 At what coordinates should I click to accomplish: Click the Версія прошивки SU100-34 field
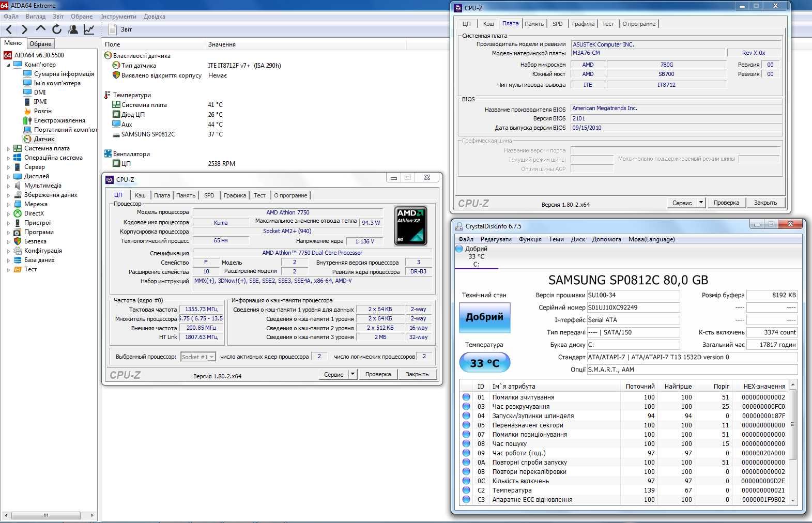pyautogui.click(x=633, y=295)
